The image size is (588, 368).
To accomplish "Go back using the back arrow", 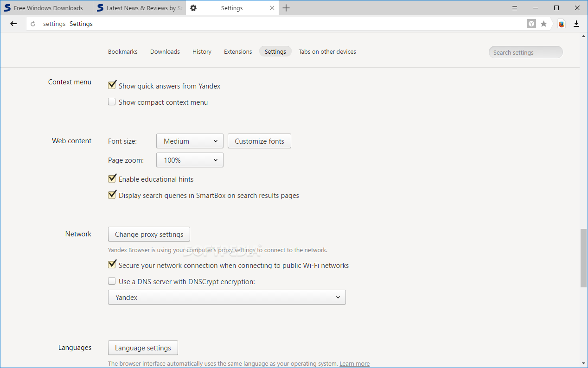I will (13, 24).
